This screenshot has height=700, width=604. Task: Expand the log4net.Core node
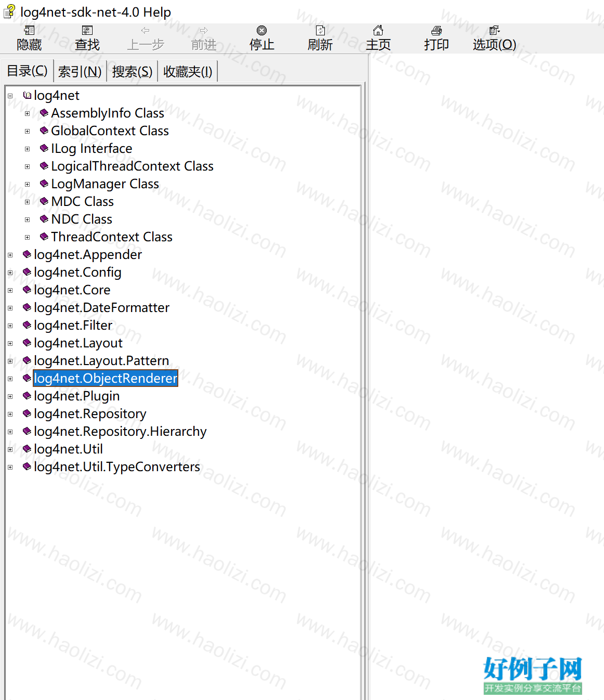pyautogui.click(x=10, y=290)
